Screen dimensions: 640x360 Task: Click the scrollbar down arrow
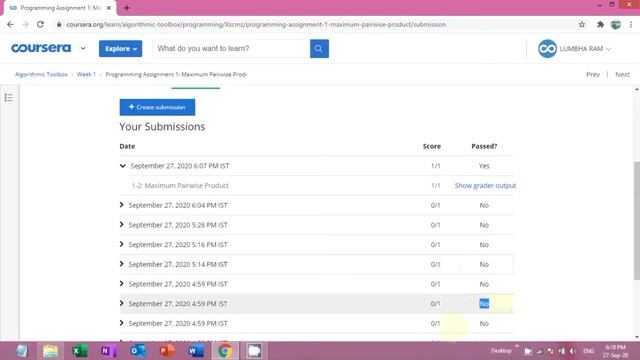(x=637, y=337)
